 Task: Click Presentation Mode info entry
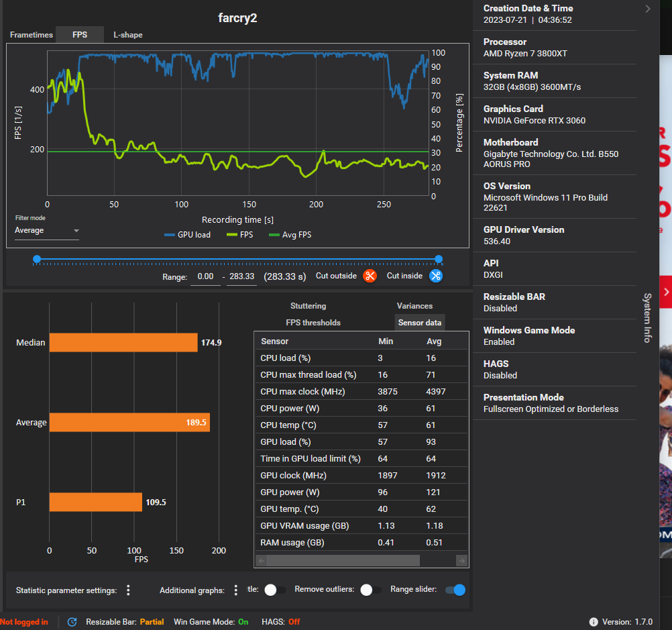pyautogui.click(x=555, y=403)
